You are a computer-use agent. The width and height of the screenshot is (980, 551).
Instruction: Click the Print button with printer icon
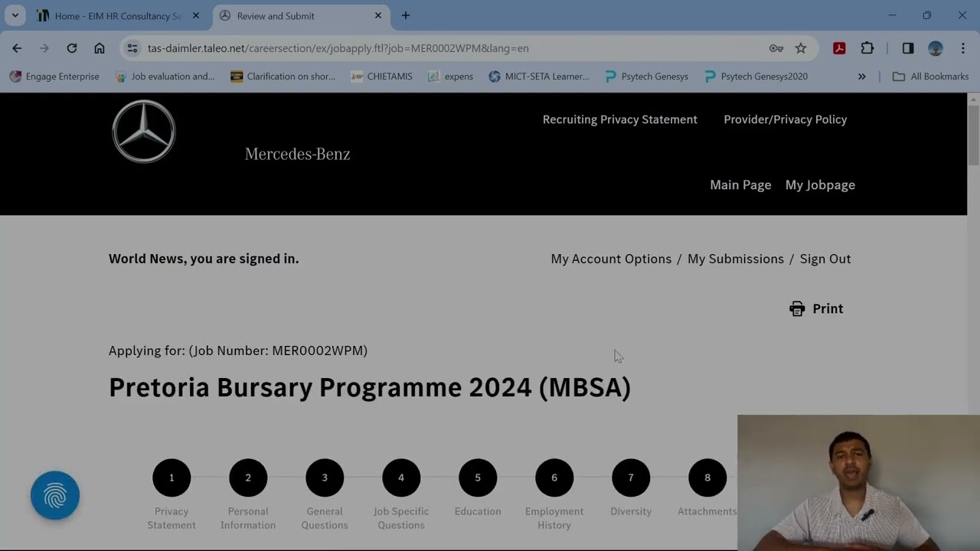816,308
